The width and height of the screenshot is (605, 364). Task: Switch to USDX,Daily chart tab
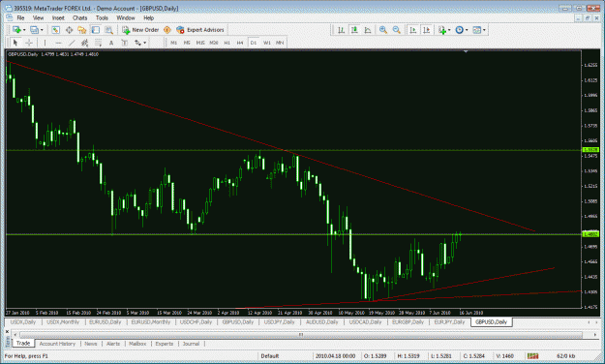click(23, 322)
